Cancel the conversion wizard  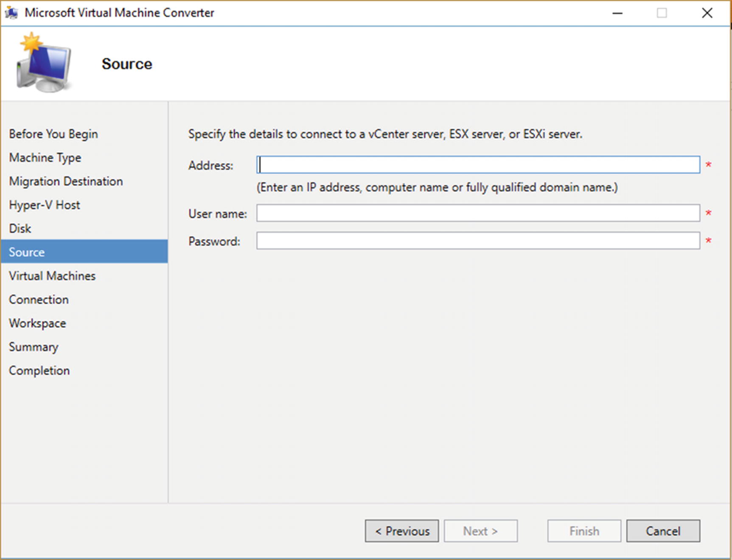tap(663, 531)
